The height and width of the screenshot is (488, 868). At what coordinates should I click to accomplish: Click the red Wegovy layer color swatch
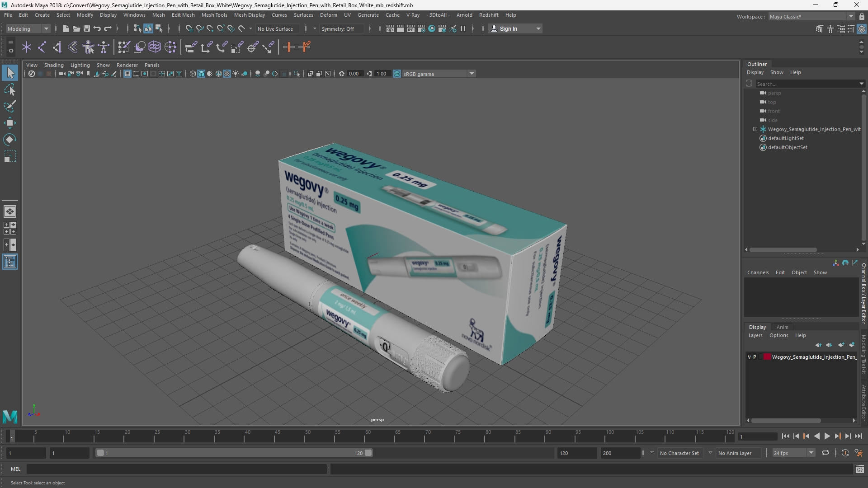767,357
